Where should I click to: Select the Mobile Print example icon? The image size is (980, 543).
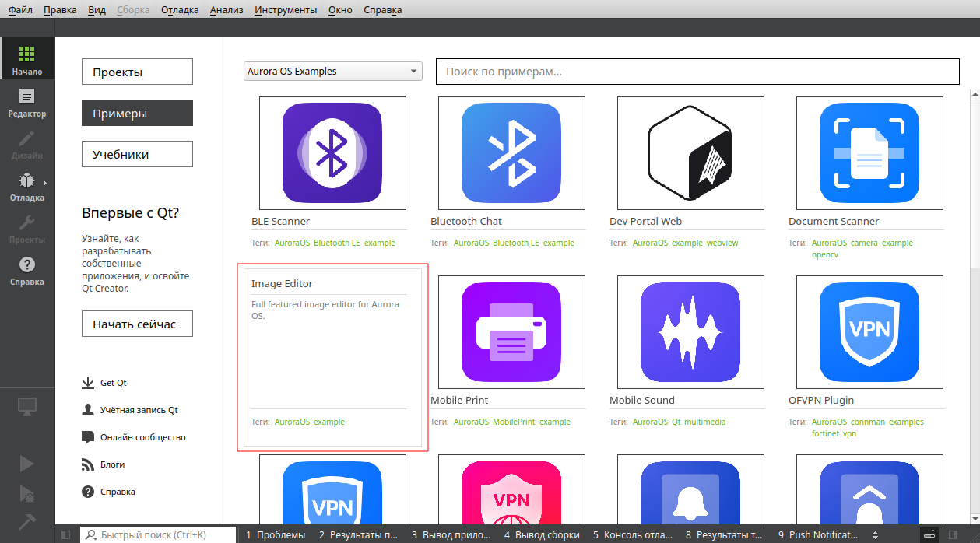click(x=511, y=331)
